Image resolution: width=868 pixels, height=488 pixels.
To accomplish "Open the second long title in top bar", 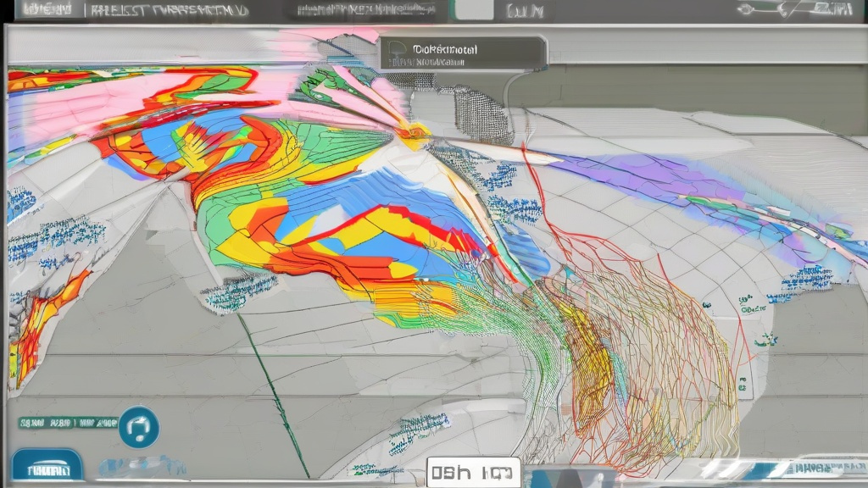I will (x=168, y=11).
